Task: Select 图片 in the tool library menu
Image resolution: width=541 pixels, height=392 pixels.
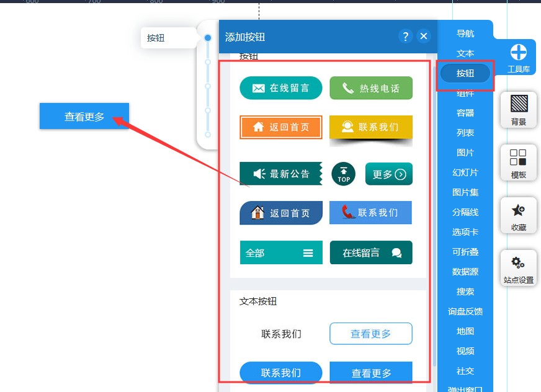Action: (465, 153)
